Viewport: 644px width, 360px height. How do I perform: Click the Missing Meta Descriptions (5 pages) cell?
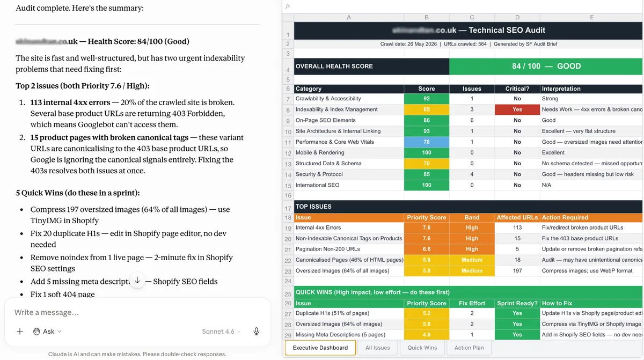349,335
